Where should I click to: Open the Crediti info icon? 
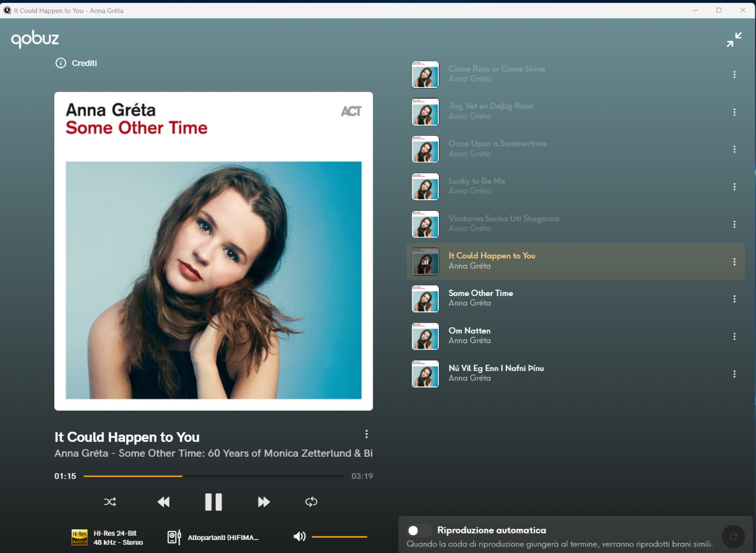click(x=60, y=63)
